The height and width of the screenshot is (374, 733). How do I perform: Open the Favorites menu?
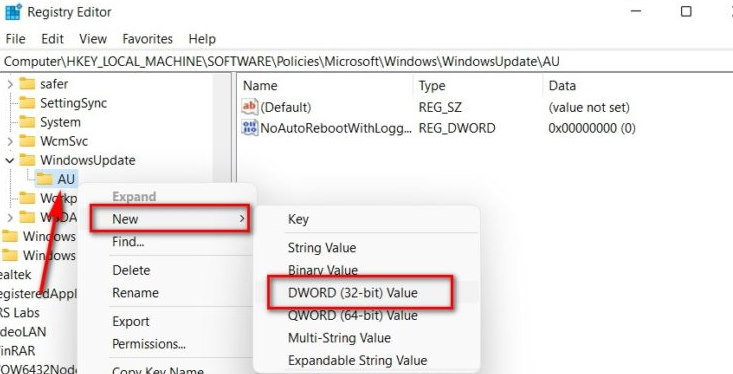click(148, 39)
